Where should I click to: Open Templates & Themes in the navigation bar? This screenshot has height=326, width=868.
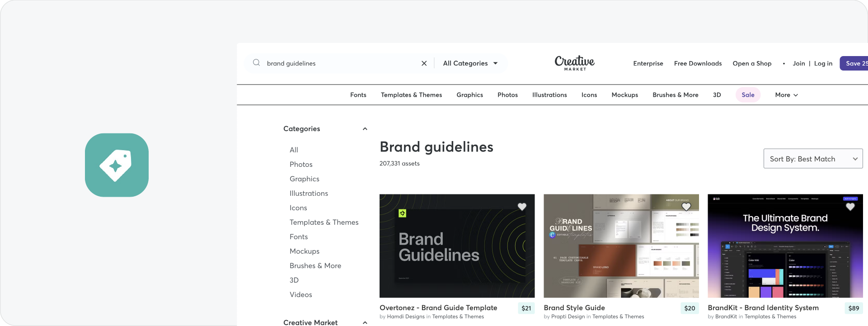point(411,95)
